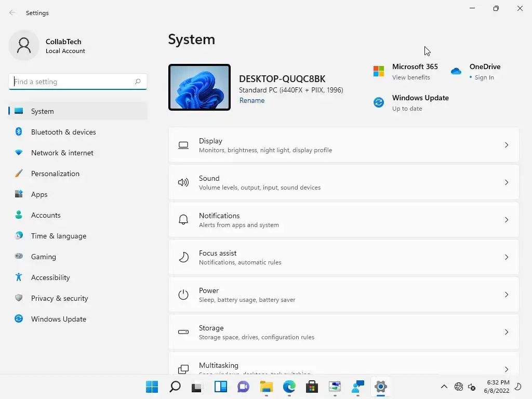Show hidden tray icons chevron

[x=444, y=387]
